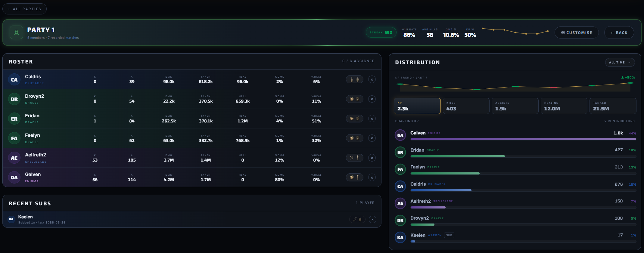Screen dimensions: 644x253
Task: Open Kaelen sub weapon loadout icons
Action: click(357, 219)
